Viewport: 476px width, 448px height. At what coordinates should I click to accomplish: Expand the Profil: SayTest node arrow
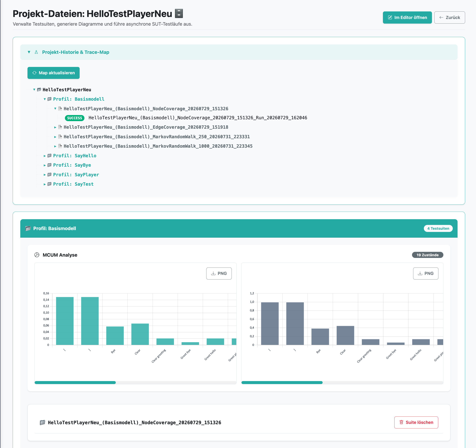(x=45, y=184)
